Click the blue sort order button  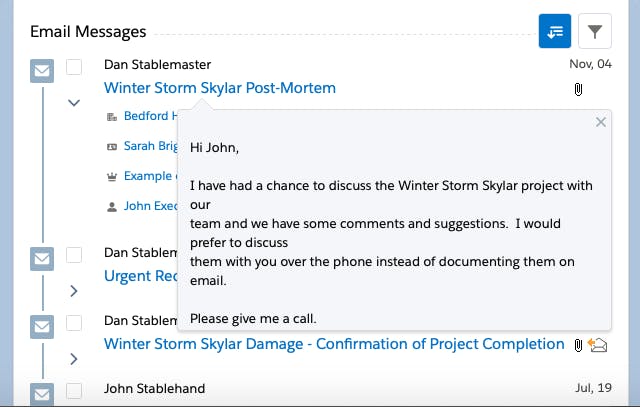click(555, 31)
